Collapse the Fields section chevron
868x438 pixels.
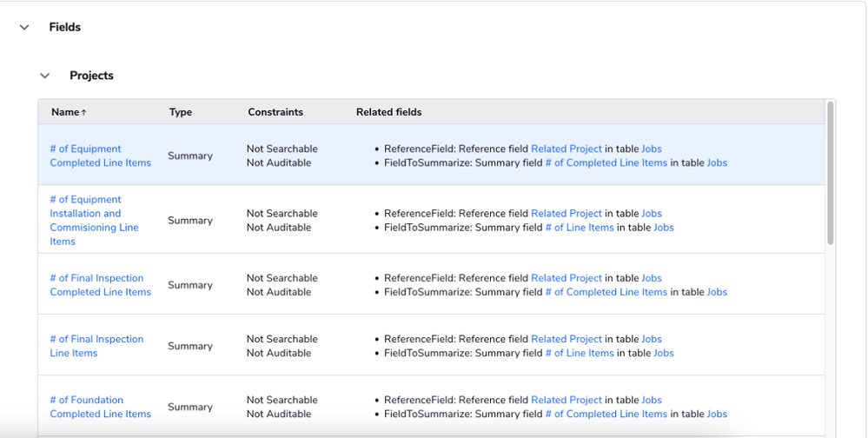pos(24,28)
